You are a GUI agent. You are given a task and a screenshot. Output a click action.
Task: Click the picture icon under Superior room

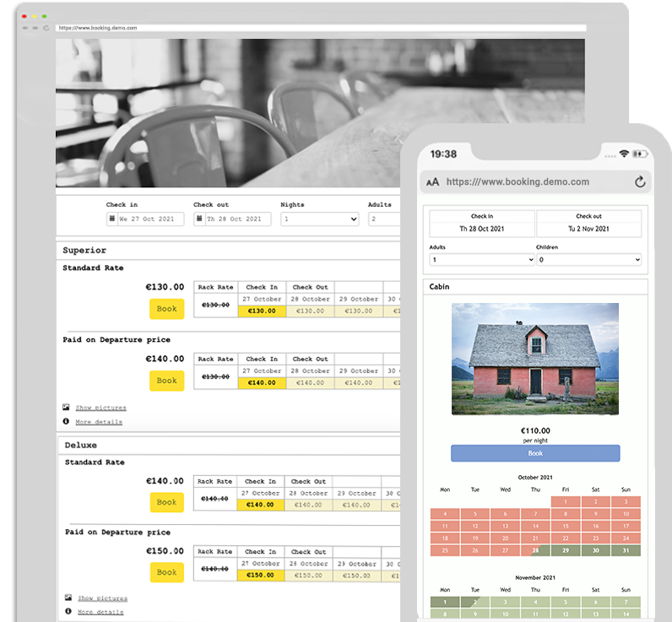pyautogui.click(x=66, y=407)
